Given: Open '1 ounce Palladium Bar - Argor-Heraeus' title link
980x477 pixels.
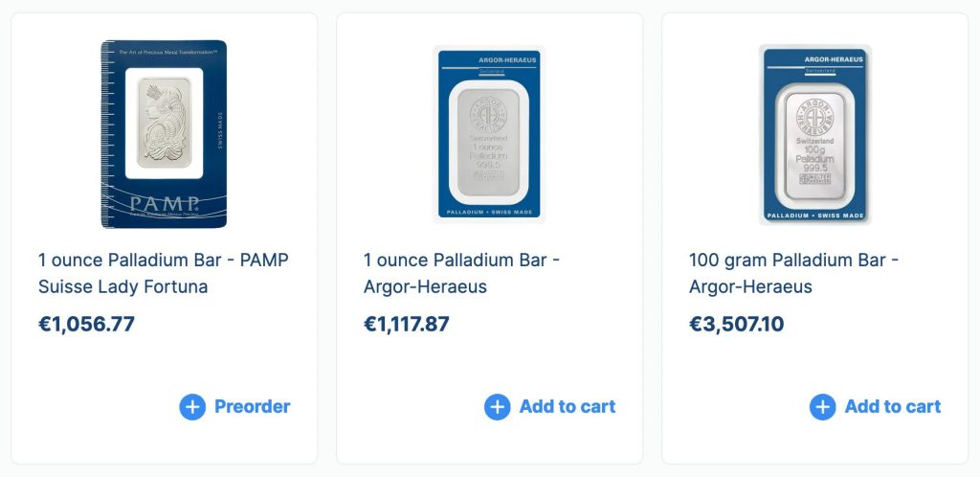Looking at the screenshot, I should [461, 273].
